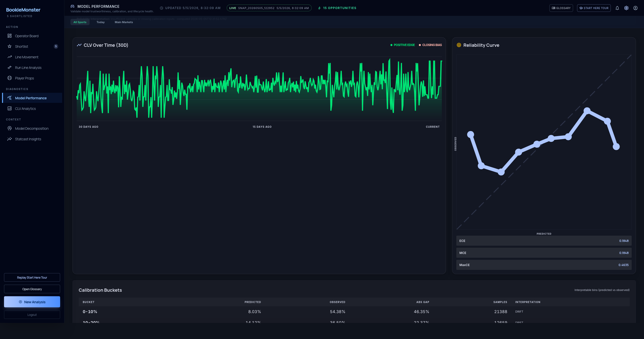Switch to the Today filter tab

click(101, 22)
